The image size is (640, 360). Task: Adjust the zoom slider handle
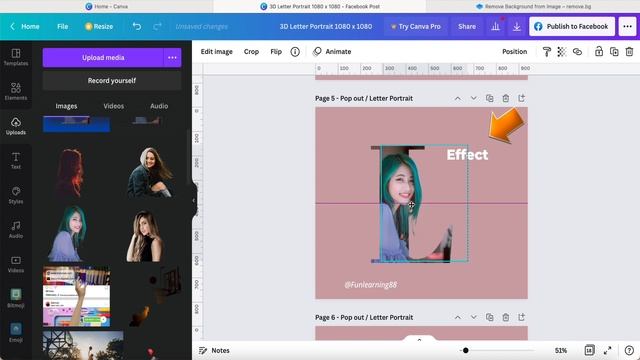465,350
